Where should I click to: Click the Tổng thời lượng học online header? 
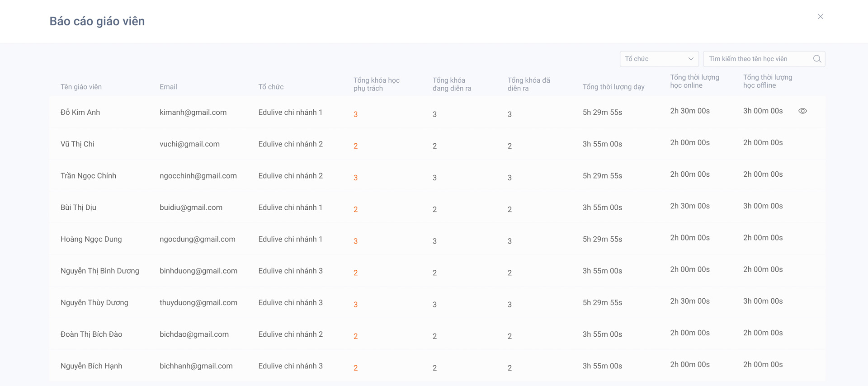tap(694, 81)
